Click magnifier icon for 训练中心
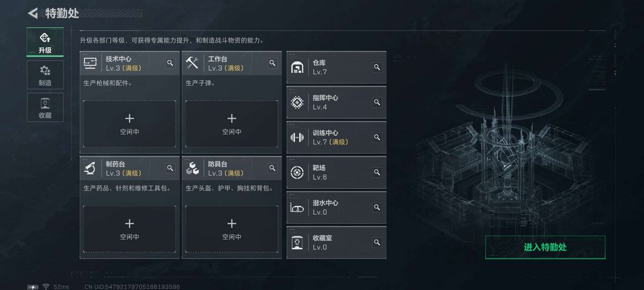The width and height of the screenshot is (644, 290). click(x=377, y=137)
